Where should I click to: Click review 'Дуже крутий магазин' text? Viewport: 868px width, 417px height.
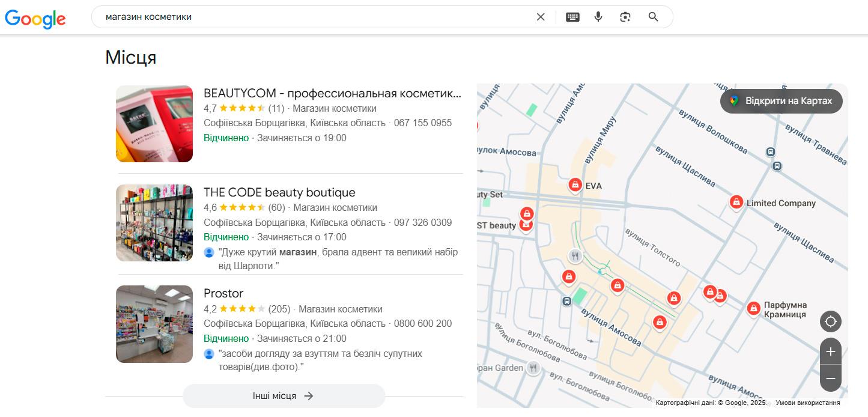pyautogui.click(x=338, y=258)
